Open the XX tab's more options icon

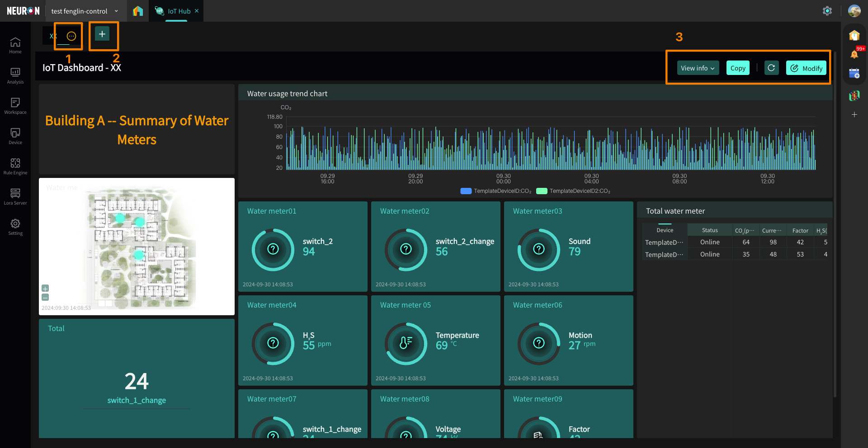[71, 36]
